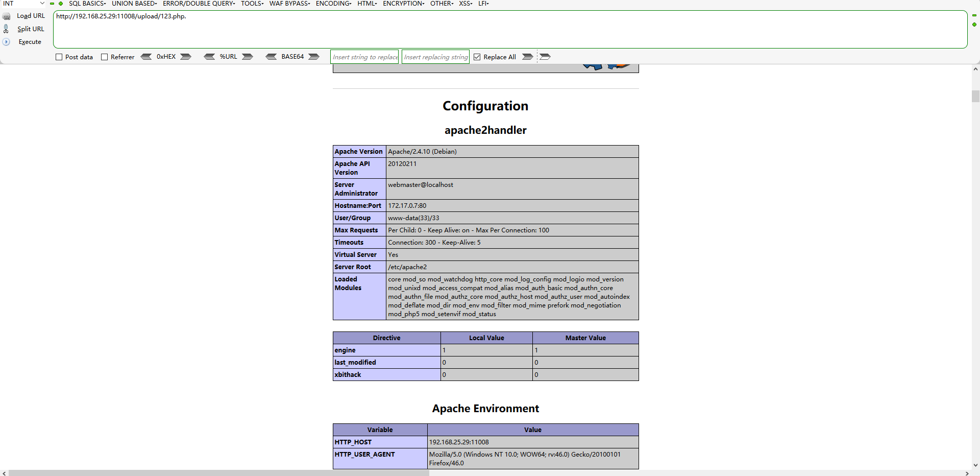Image resolution: width=980 pixels, height=476 pixels.
Task: Click the 'www-data(33)/33' value
Action: tap(413, 218)
